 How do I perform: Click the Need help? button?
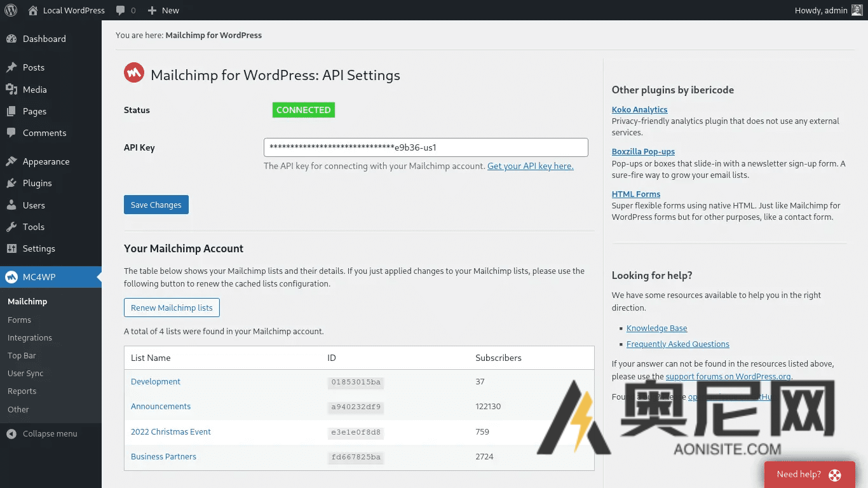tap(810, 475)
